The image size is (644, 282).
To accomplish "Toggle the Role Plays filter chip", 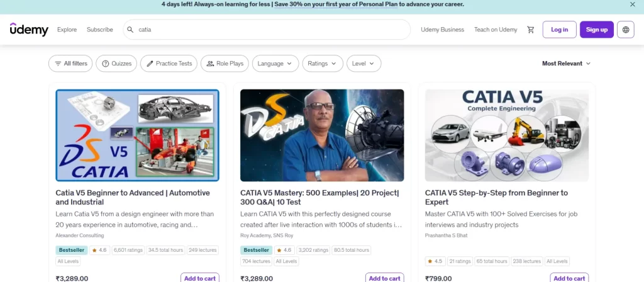I will [225, 64].
